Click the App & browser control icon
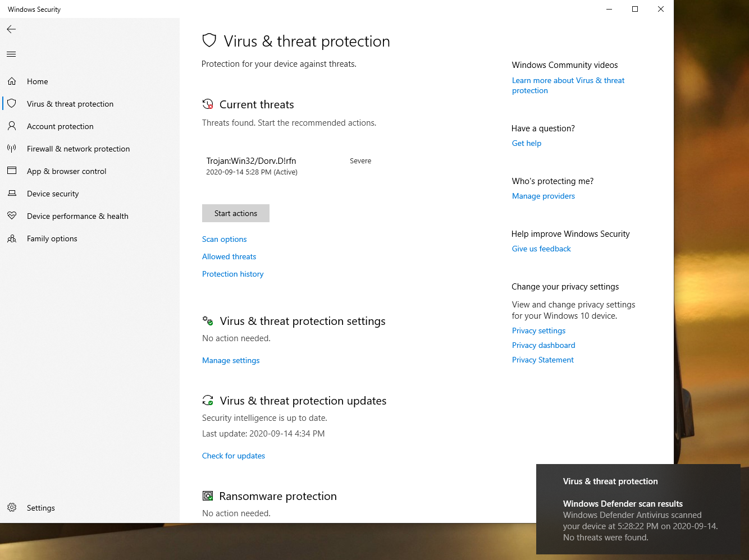This screenshot has width=749, height=560. tap(12, 171)
